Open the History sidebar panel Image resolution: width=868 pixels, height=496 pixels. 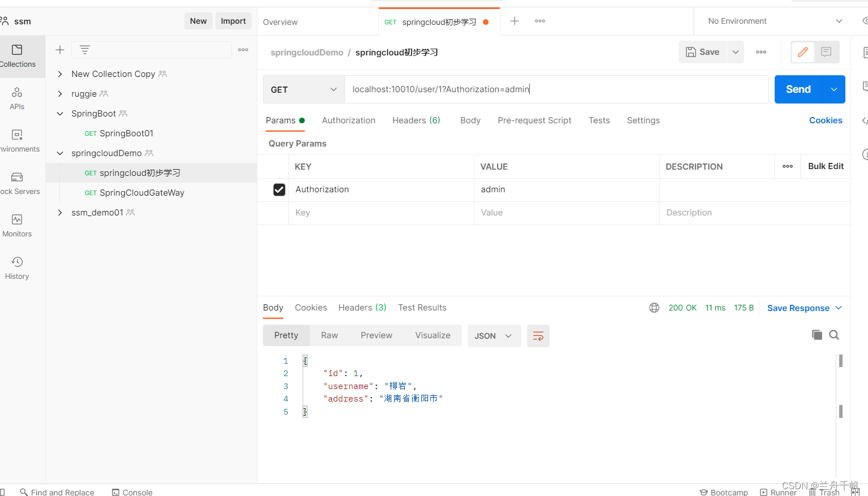(17, 268)
